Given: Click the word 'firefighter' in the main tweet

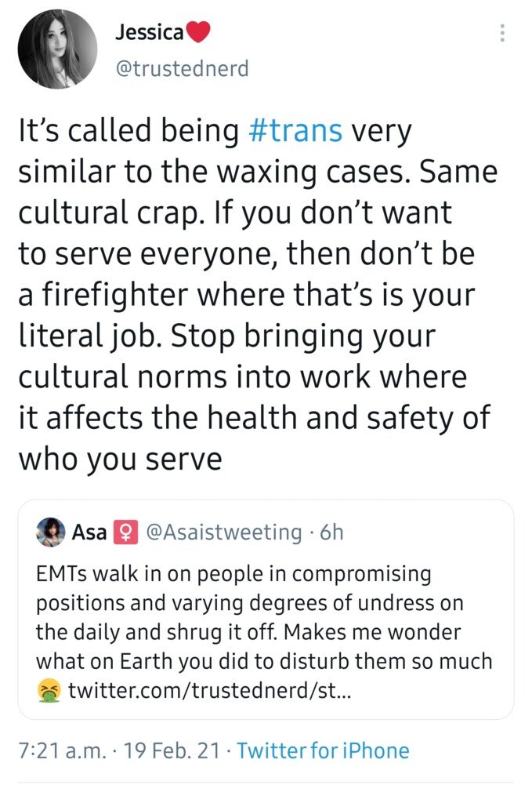Looking at the screenshot, I should tap(114, 296).
